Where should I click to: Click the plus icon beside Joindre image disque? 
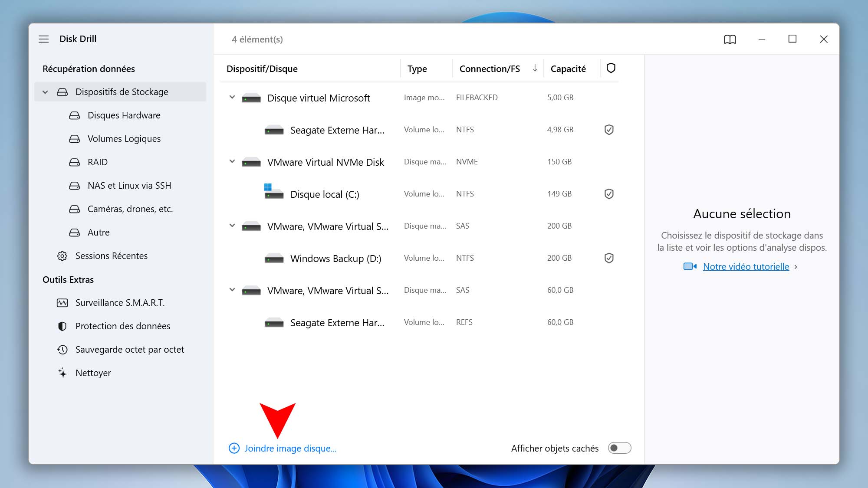pyautogui.click(x=234, y=448)
